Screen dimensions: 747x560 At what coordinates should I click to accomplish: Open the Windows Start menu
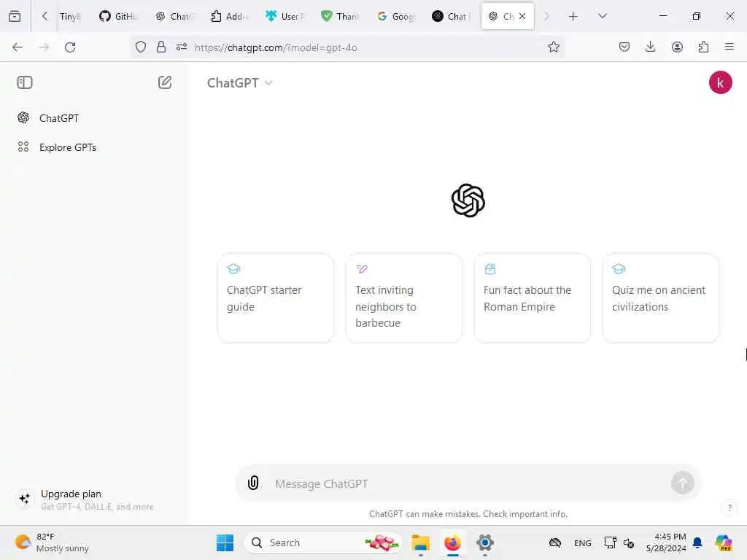(x=225, y=542)
